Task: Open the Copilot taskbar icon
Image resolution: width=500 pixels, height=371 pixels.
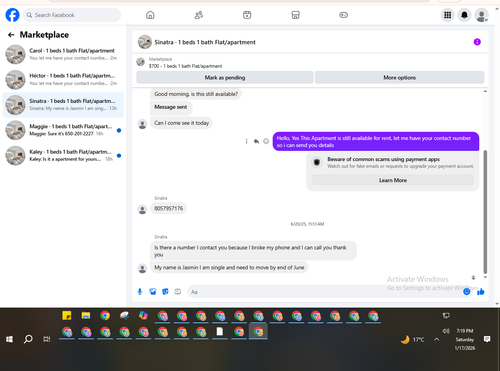Action: pyautogui.click(x=143, y=315)
